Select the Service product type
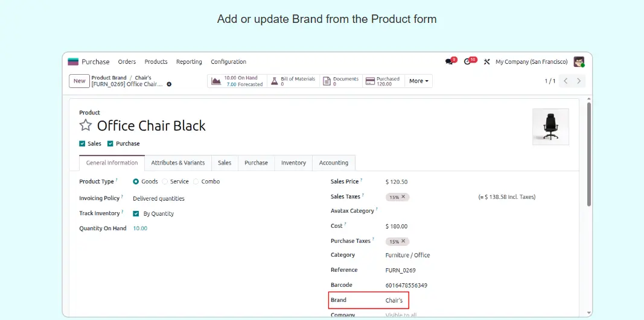Screen dimensions: 644x320 tap(165, 181)
